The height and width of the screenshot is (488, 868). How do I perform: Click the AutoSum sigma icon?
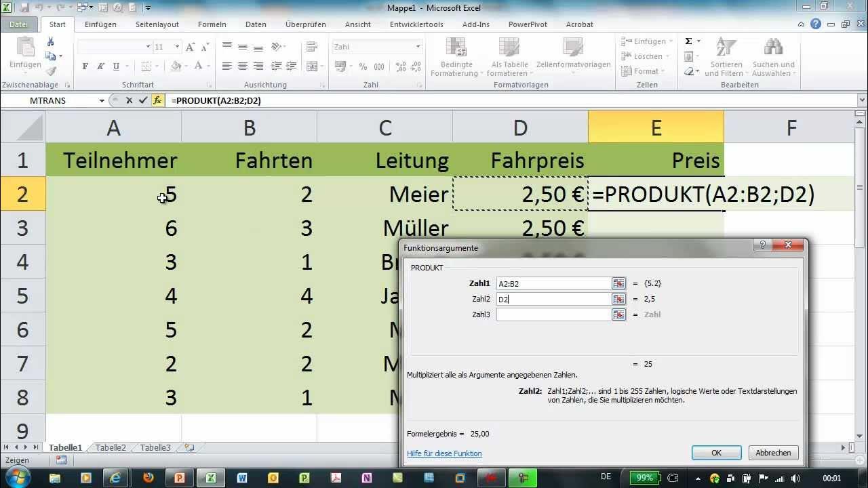[x=689, y=41]
